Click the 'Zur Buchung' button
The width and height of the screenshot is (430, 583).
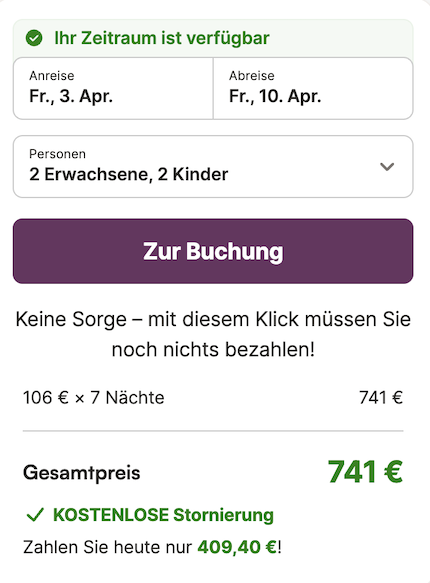[x=213, y=251]
